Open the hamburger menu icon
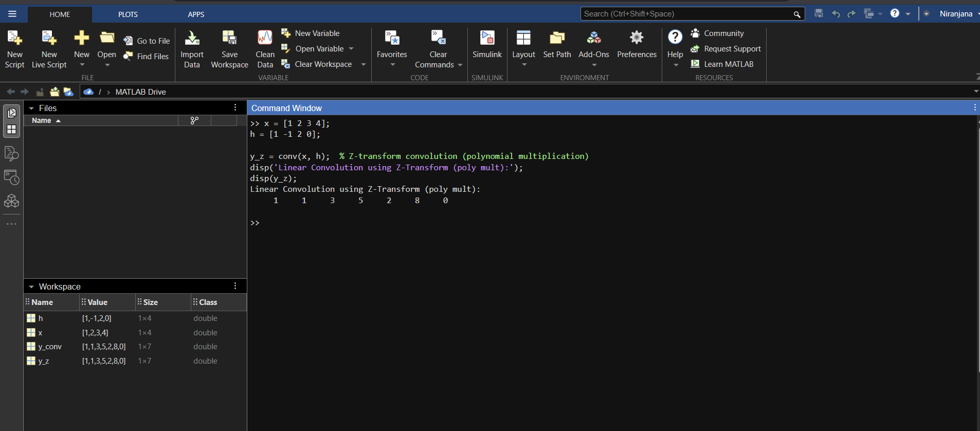The width and height of the screenshot is (980, 431). tap(12, 14)
